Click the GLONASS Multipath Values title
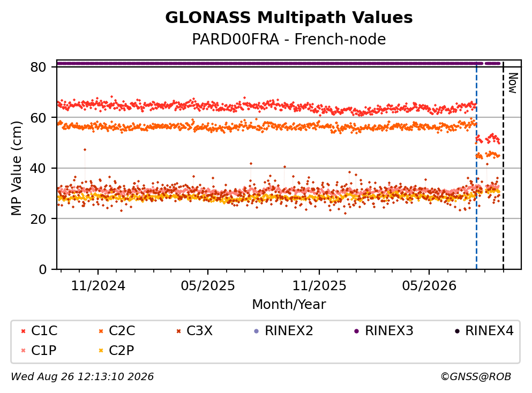The height and width of the screenshot is (393, 532). (x=289, y=17)
